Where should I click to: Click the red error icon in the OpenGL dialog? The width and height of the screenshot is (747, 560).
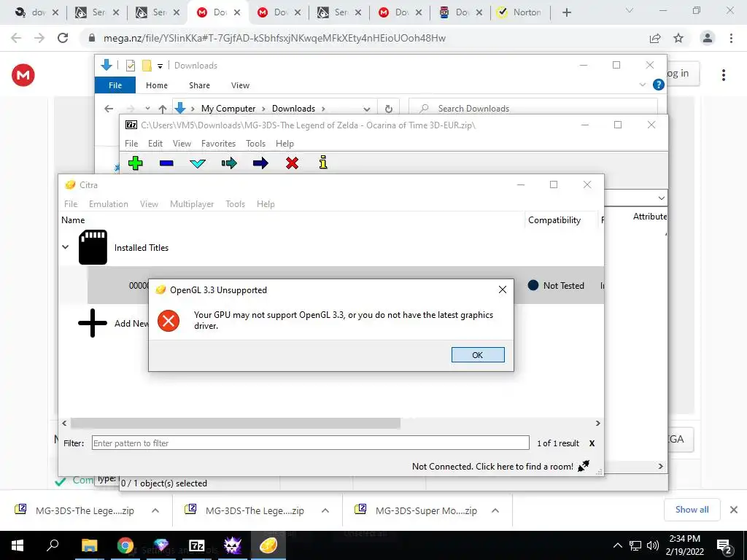coord(169,321)
